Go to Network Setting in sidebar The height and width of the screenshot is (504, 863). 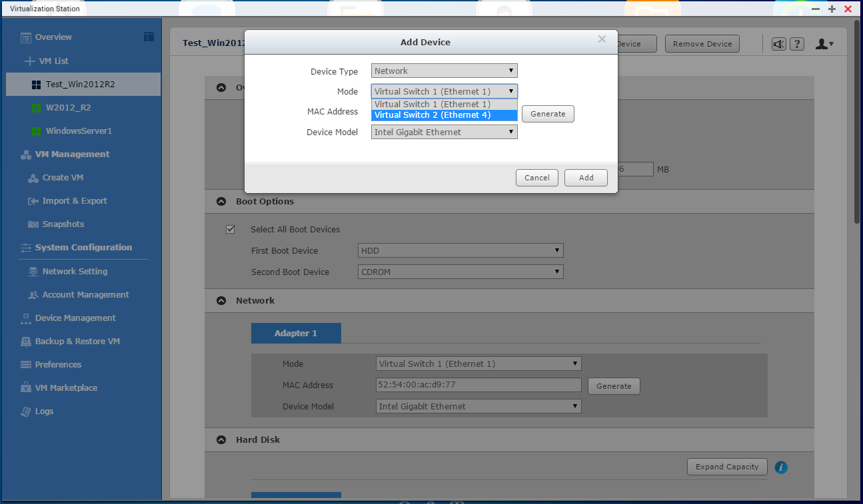pos(74,272)
